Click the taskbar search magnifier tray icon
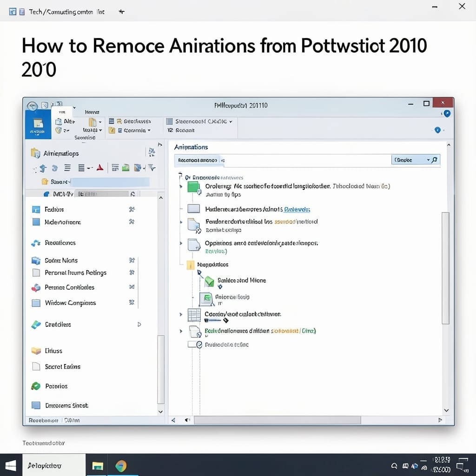The width and height of the screenshot is (476, 476). click(394, 466)
